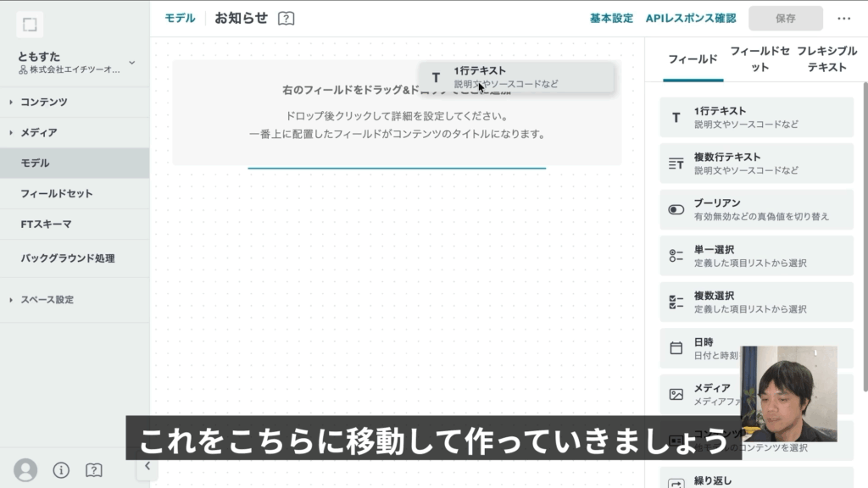Viewport: 868px width, 488px height.
Task: Select the 1行テキスト field in the field list
Action: (x=756, y=118)
